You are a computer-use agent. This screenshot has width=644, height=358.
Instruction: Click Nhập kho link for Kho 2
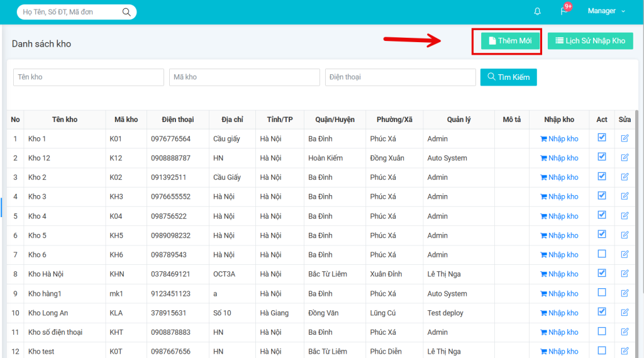559,177
